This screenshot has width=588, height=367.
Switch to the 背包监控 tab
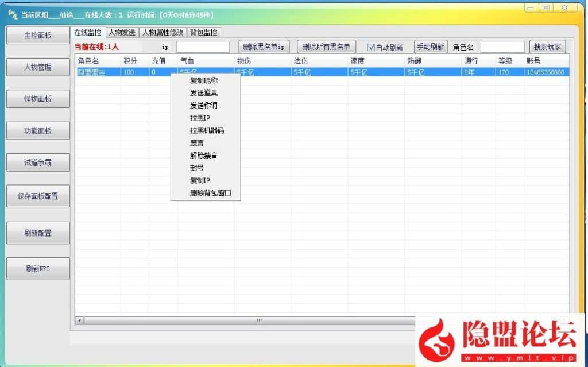(x=204, y=32)
